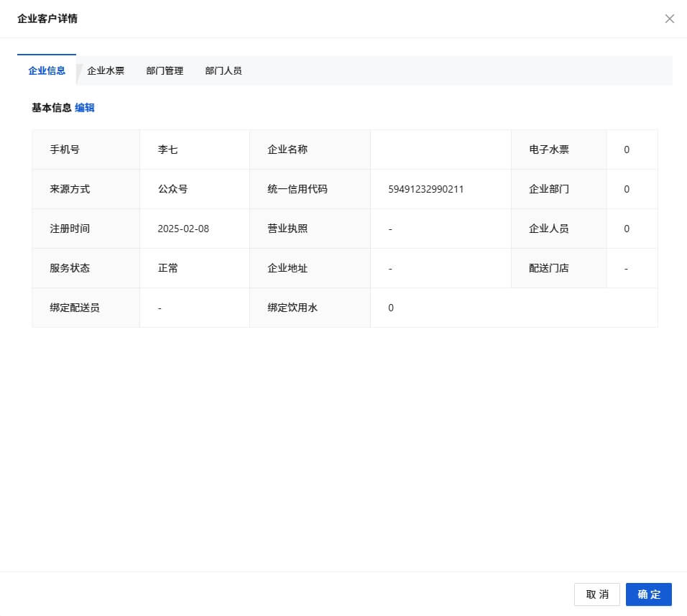Click the 配送门店 label
The width and height of the screenshot is (687, 616).
tap(549, 267)
